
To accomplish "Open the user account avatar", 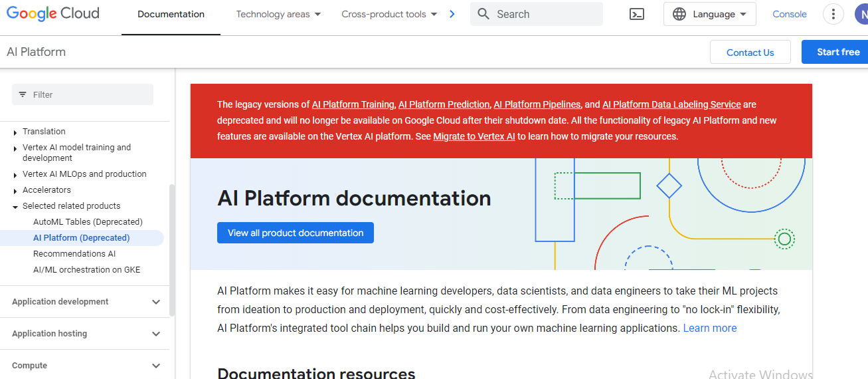I will click(x=861, y=14).
